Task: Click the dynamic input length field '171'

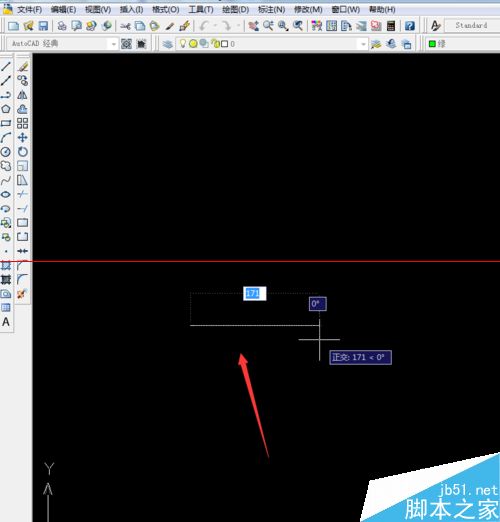Action: point(255,293)
